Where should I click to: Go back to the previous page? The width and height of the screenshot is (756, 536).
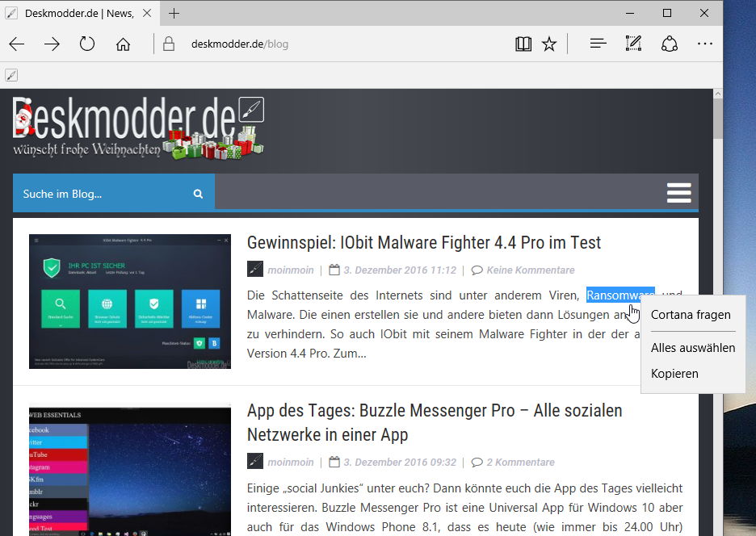click(17, 44)
